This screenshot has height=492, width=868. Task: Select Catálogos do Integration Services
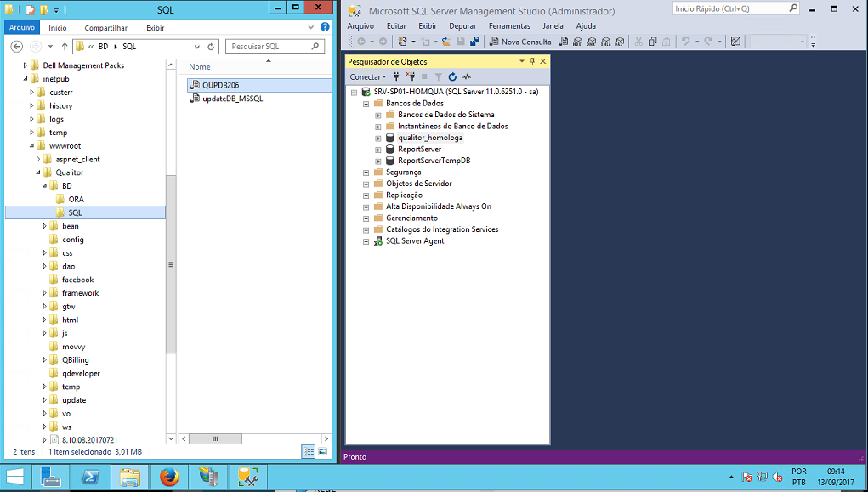click(442, 229)
